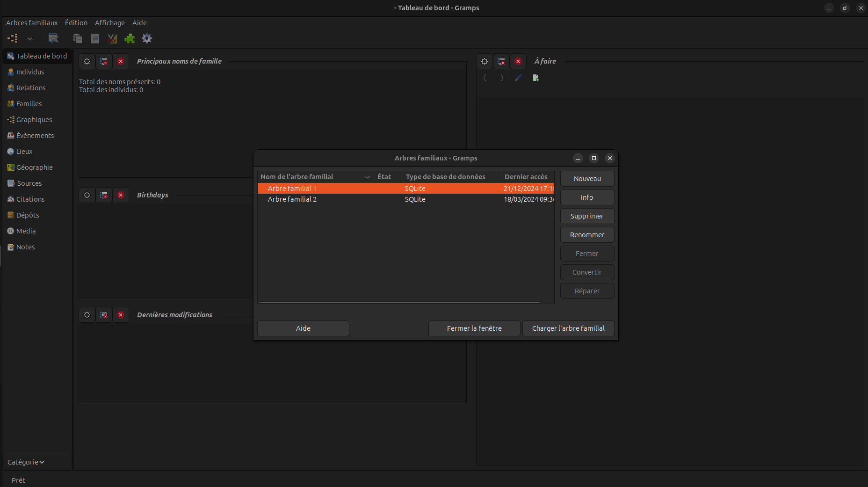Click Fermer la fenêtre button
868x487 pixels.
[474, 328]
